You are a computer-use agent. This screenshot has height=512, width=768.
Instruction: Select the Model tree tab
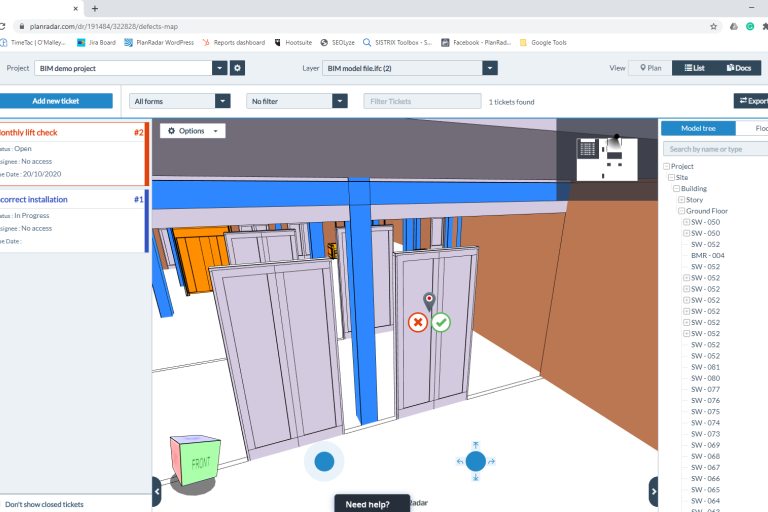pyautogui.click(x=698, y=128)
